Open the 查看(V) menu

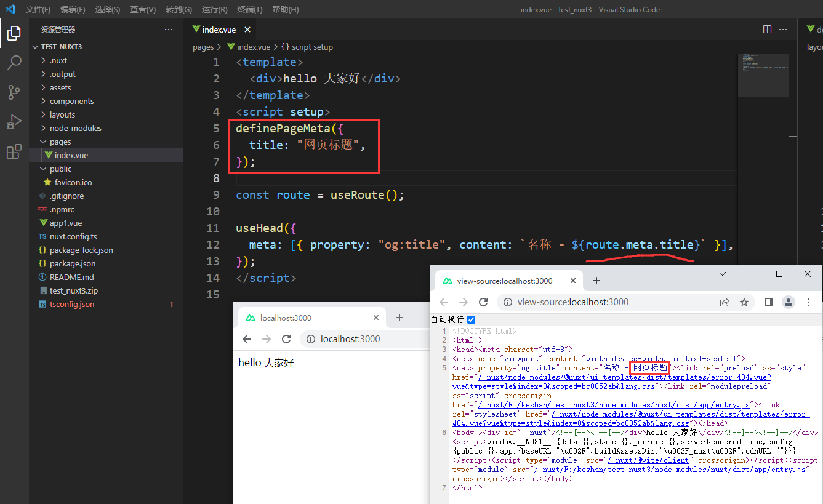(143, 9)
